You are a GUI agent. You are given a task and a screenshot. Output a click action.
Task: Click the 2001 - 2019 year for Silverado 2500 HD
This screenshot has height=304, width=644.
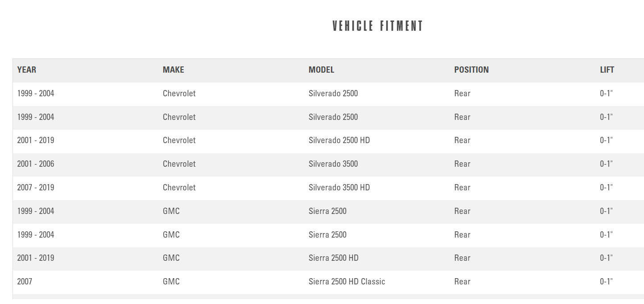36,140
